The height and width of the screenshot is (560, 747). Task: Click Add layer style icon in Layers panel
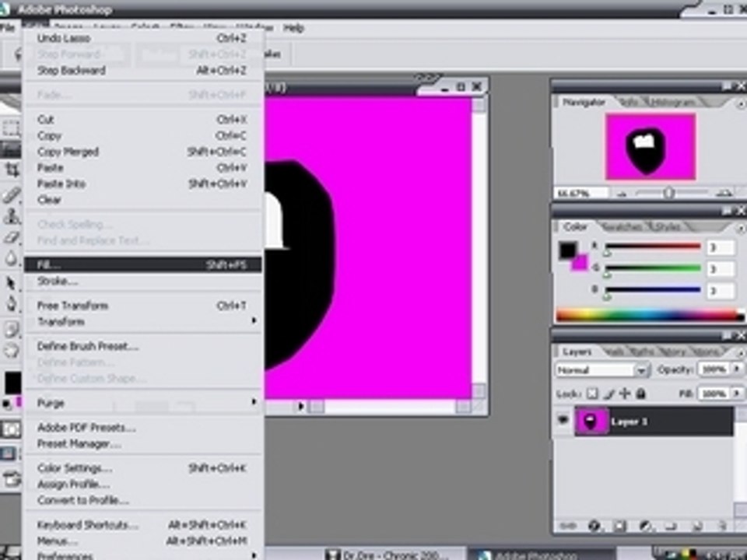pos(594,526)
